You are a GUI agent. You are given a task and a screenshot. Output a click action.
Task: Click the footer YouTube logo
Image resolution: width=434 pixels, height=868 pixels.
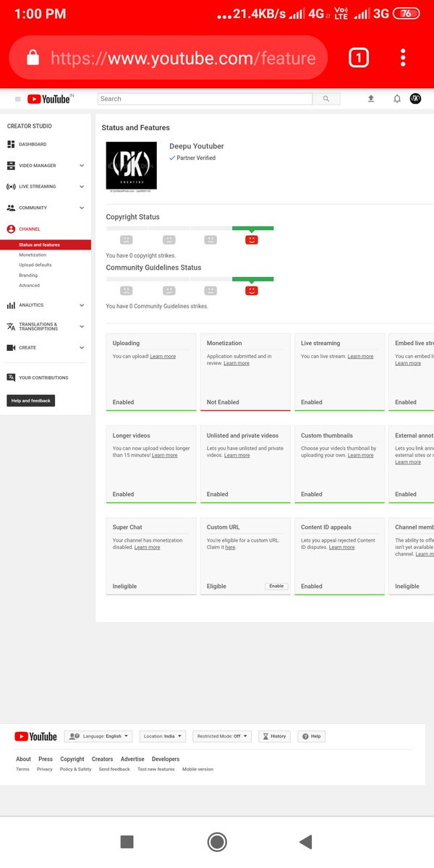(35, 736)
